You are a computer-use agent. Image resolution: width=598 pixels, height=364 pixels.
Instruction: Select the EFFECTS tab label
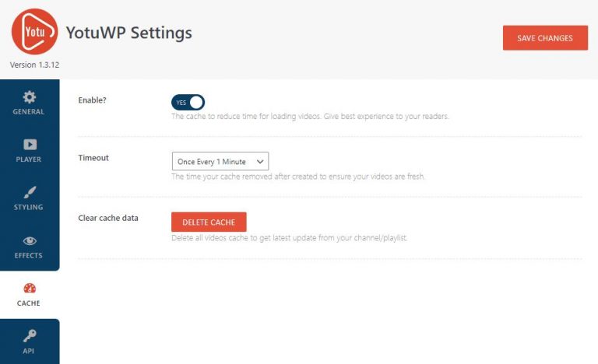pos(29,256)
